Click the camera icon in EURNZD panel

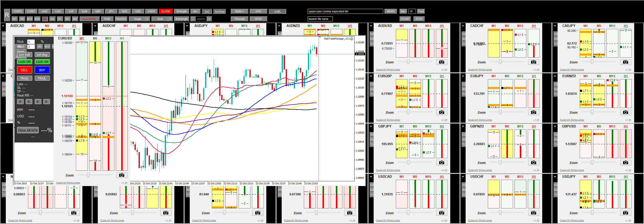pos(626,112)
